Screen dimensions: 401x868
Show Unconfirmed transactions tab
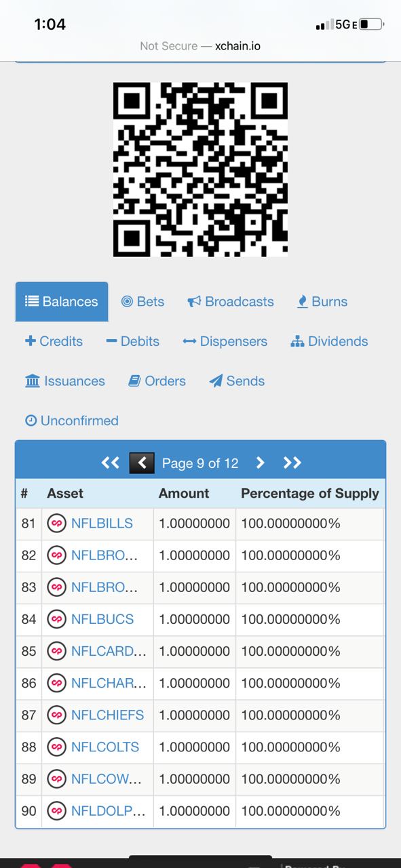[x=71, y=420]
